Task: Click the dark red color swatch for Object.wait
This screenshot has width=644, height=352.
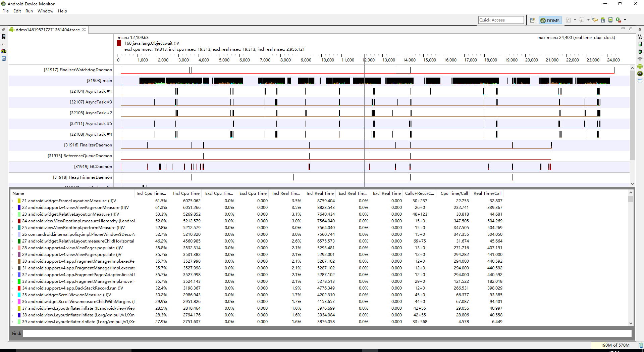Action: click(119, 43)
